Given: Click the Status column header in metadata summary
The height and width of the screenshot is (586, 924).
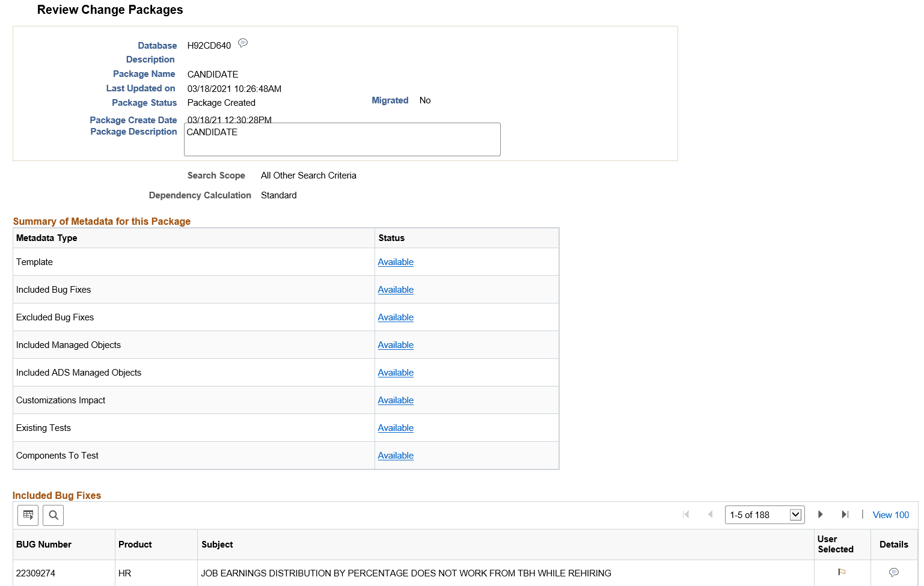Looking at the screenshot, I should [x=391, y=238].
